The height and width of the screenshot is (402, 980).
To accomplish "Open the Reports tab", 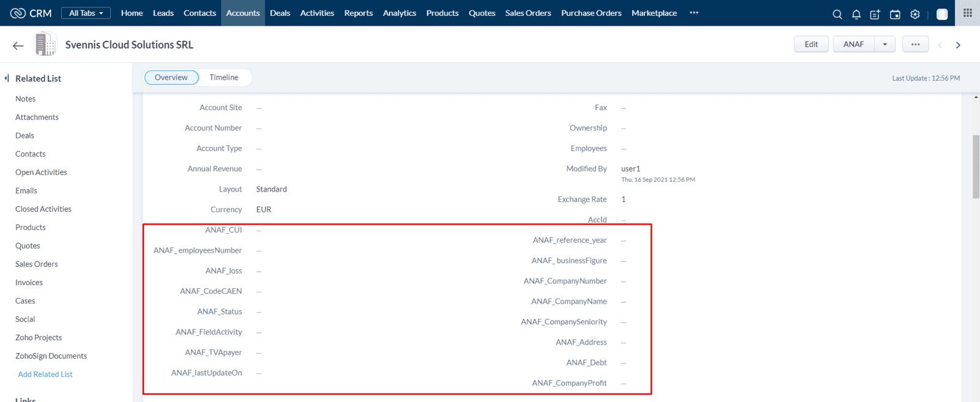I will [358, 13].
